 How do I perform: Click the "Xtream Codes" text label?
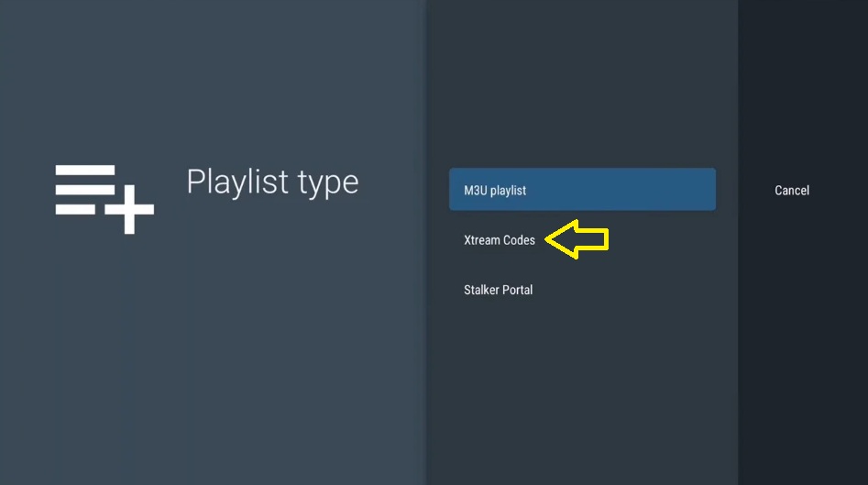pyautogui.click(x=500, y=240)
